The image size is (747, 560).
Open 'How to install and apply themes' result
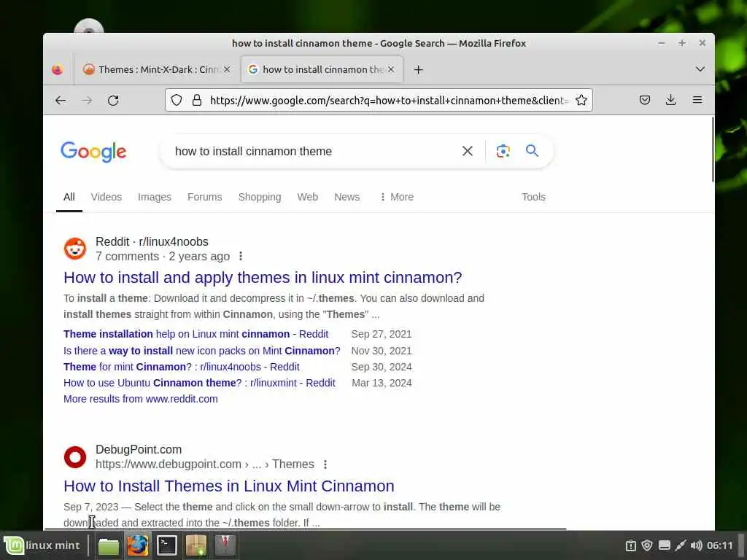(x=263, y=278)
